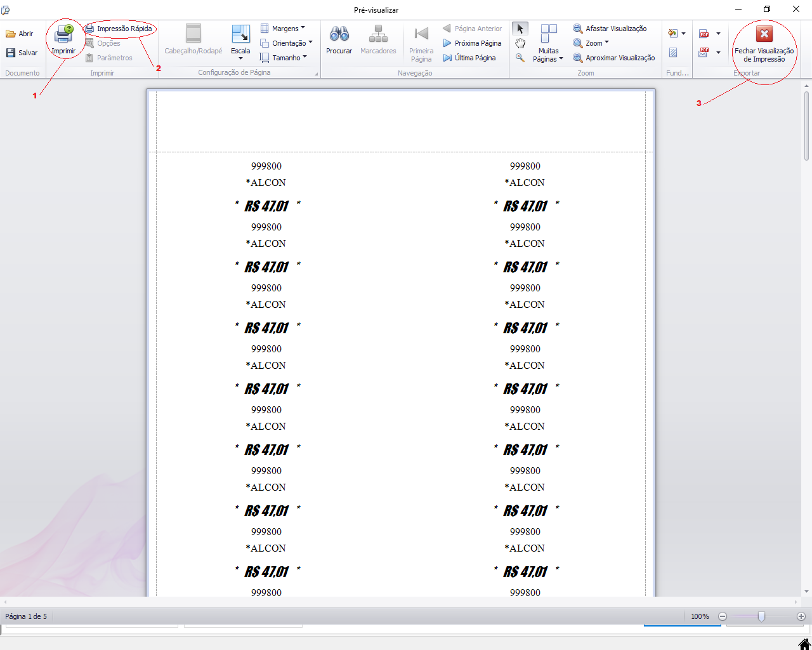Click the watermark icon

tap(673, 53)
